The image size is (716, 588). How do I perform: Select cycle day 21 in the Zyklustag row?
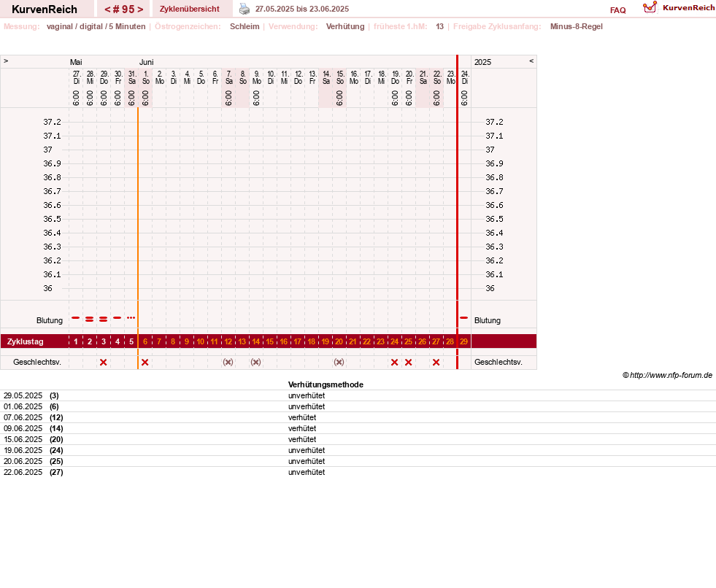point(353,341)
